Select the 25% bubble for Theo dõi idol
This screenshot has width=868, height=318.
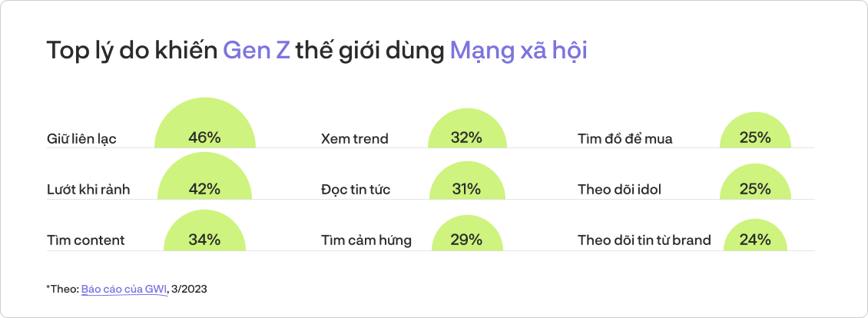tap(755, 182)
